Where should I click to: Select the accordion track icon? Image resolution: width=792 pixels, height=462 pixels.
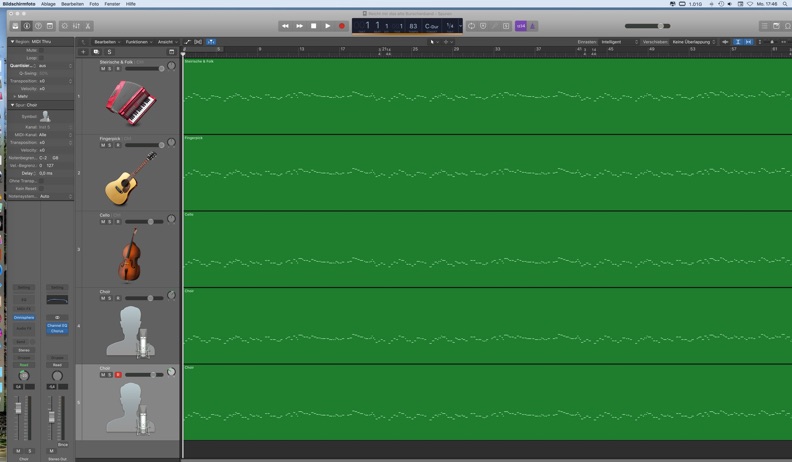(x=131, y=102)
